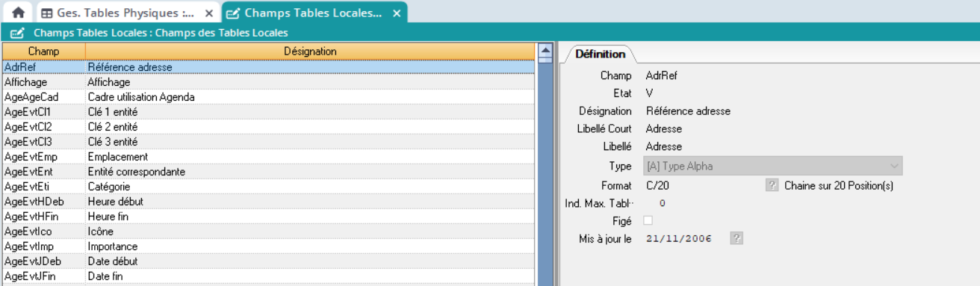
Task: Select the AgeEvtJFin Date fin row
Action: [x=269, y=276]
